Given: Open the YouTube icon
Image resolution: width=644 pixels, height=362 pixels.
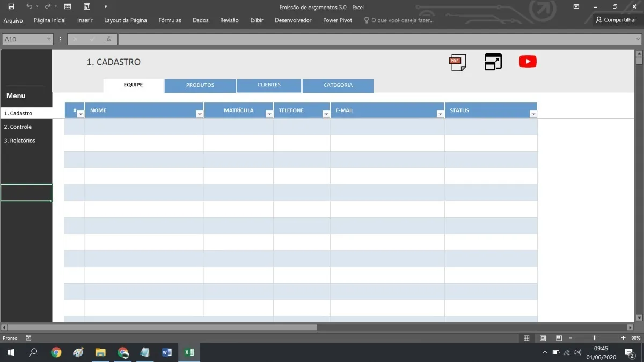Looking at the screenshot, I should pyautogui.click(x=528, y=62).
